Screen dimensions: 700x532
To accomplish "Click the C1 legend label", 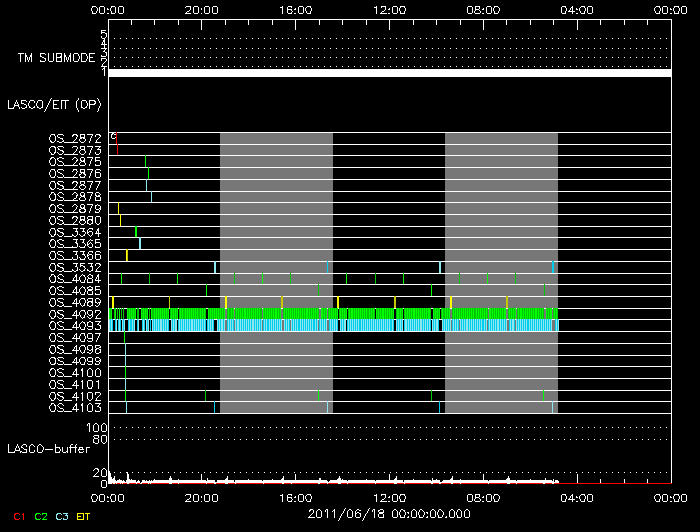I will click(x=17, y=516).
